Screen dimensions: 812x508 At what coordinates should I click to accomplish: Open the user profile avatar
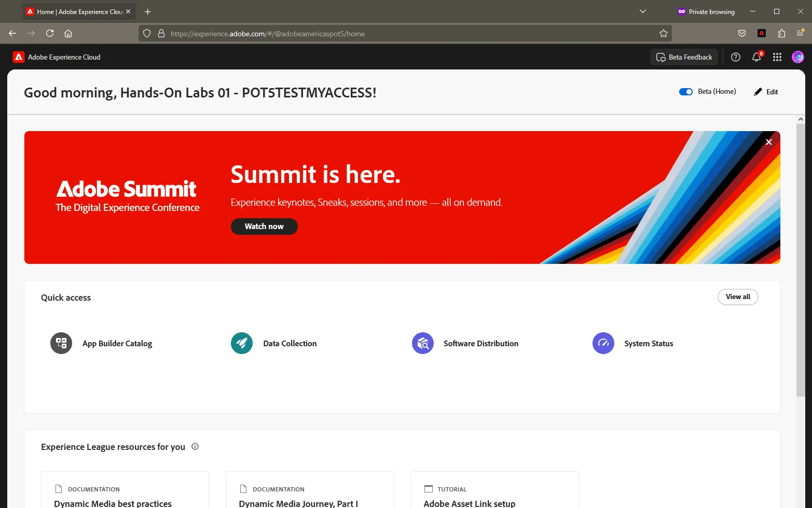798,57
